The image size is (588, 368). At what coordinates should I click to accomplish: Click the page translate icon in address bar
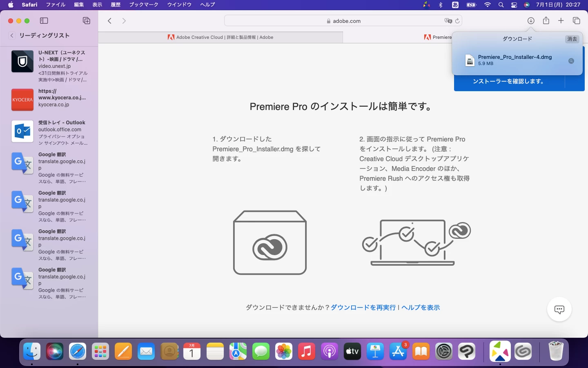point(448,21)
